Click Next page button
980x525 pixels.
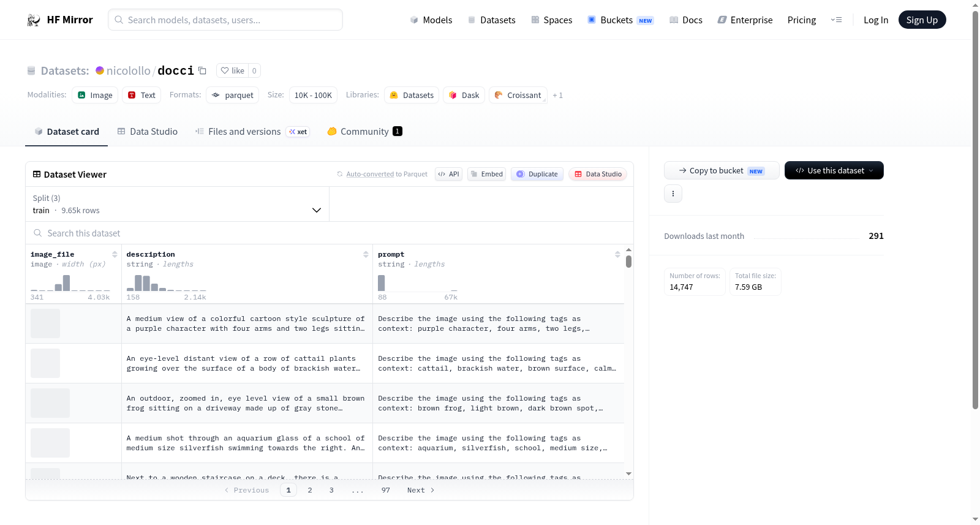pos(421,490)
